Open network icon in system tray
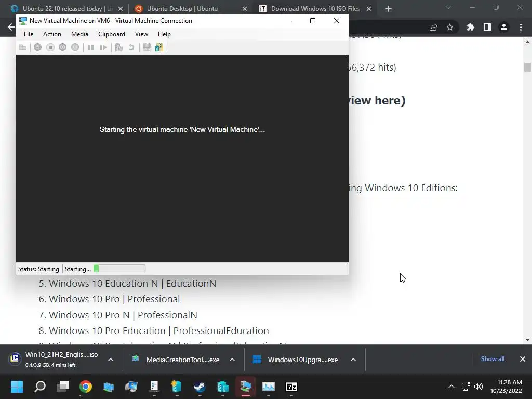This screenshot has height=399, width=532. (x=465, y=387)
